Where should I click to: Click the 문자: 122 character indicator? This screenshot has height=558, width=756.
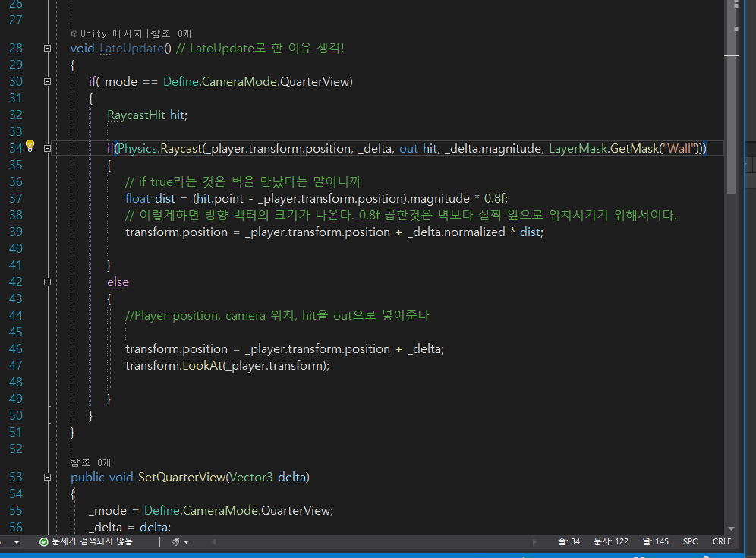(611, 541)
